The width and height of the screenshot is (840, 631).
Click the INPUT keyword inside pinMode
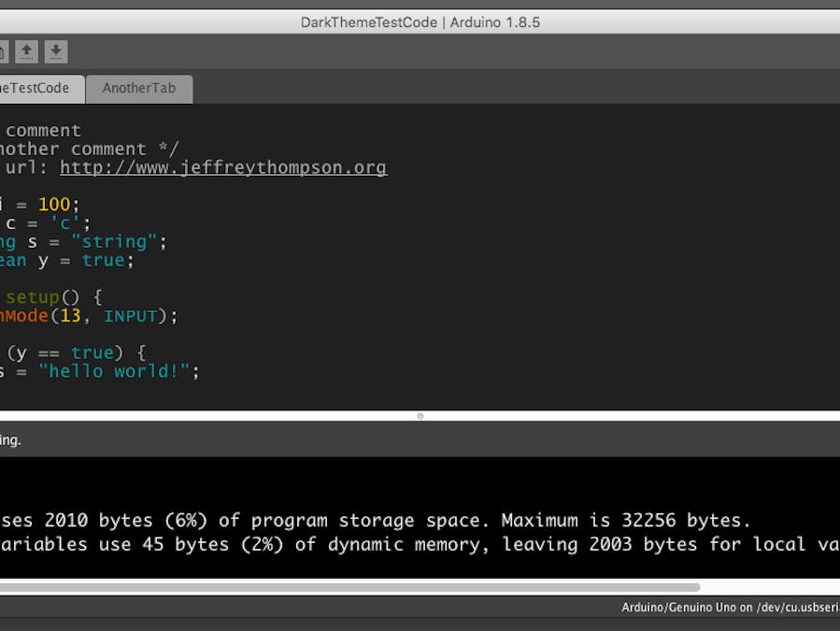click(x=134, y=316)
